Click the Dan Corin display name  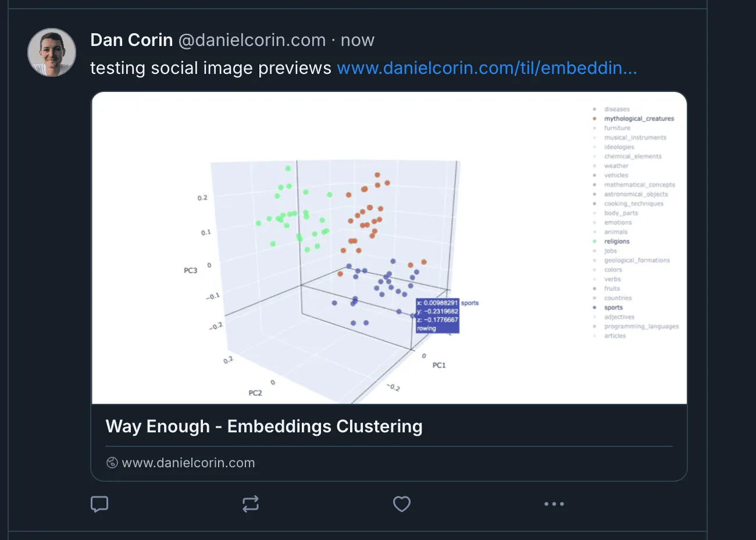pyautogui.click(x=131, y=40)
